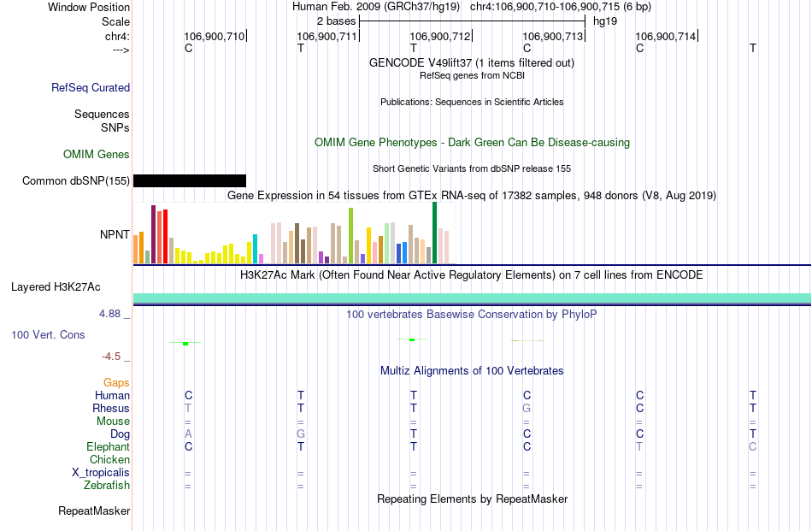Click 'Multiz Alignments of 100 Vertebrates' title

(x=472, y=370)
